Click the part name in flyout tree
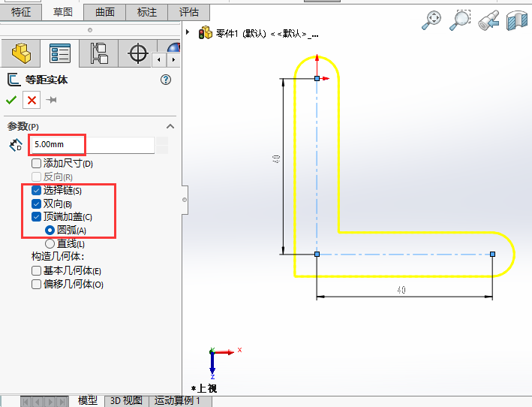 pyautogui.click(x=267, y=34)
